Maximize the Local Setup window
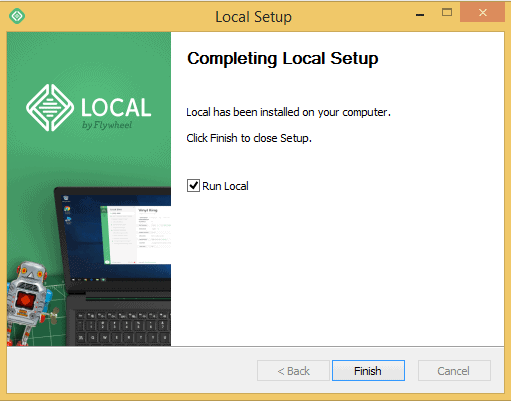Image resolution: width=511 pixels, height=401 pixels. 447,13
